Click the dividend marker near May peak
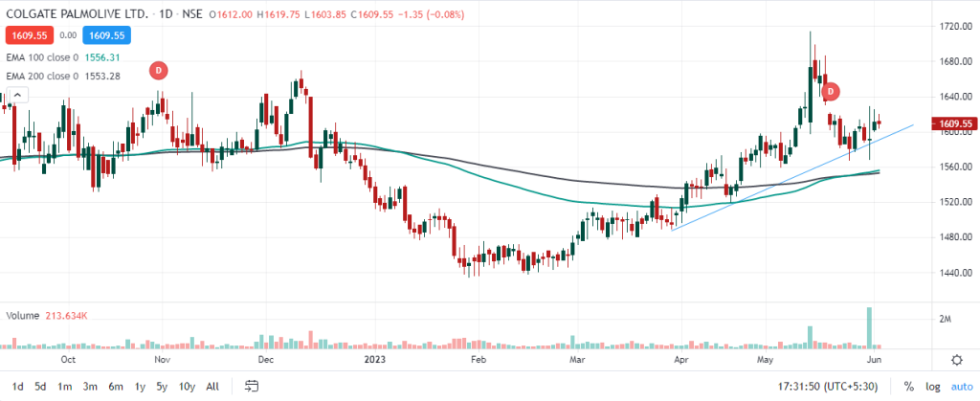The height and width of the screenshot is (401, 980). [832, 91]
